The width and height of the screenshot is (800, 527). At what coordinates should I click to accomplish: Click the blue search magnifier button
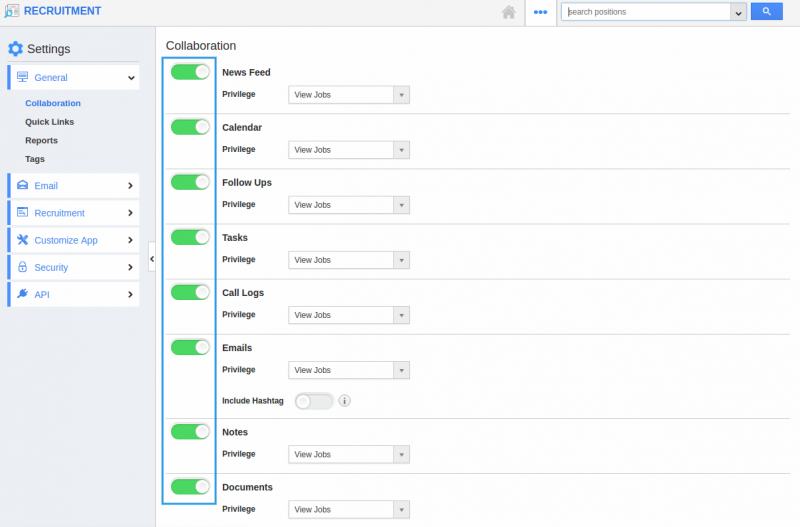point(766,11)
